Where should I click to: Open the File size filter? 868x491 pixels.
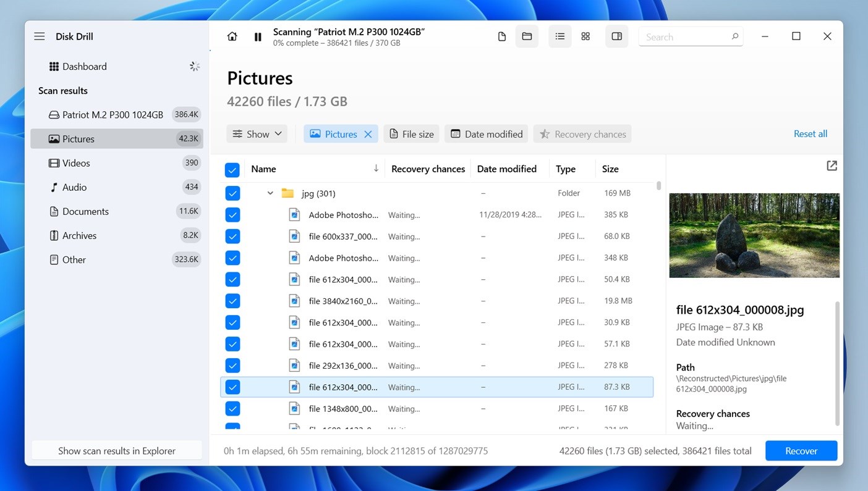(x=412, y=134)
